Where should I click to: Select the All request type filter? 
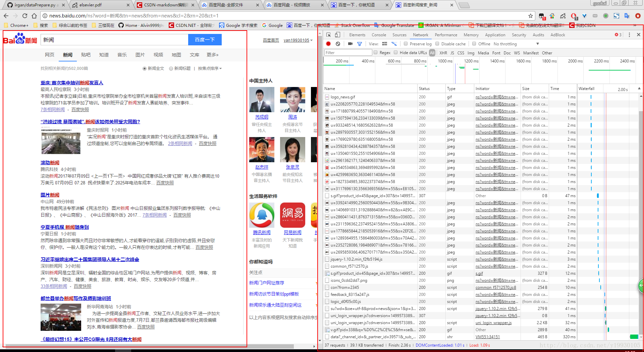point(432,53)
